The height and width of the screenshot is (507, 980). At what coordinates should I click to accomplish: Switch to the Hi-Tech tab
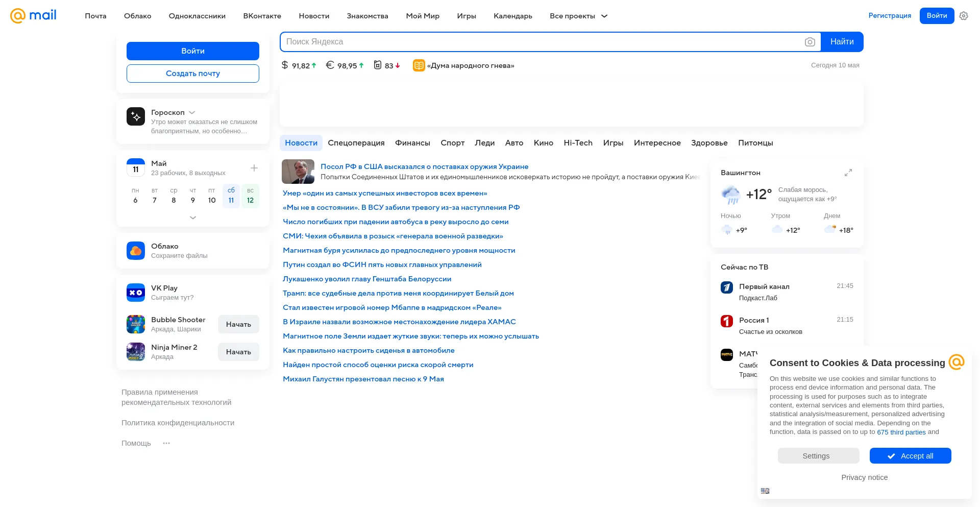pos(578,143)
